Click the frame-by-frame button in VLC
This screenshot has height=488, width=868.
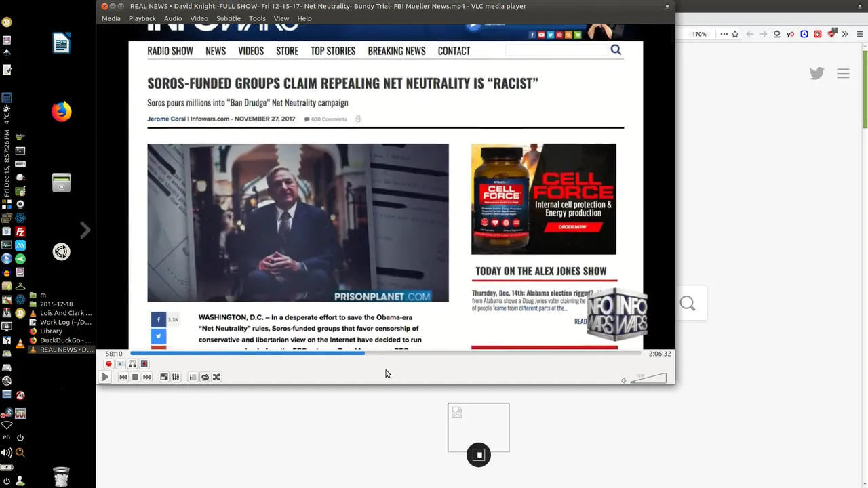144,364
